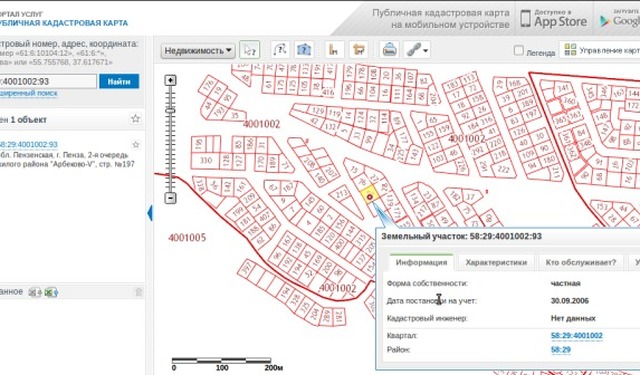
Task: Open quarter link 58:29:4001002
Action: [576, 335]
